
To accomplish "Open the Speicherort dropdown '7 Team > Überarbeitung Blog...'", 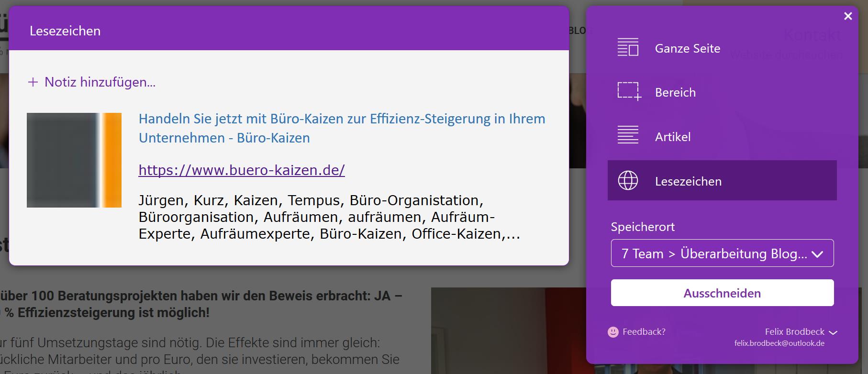I will (x=722, y=253).
